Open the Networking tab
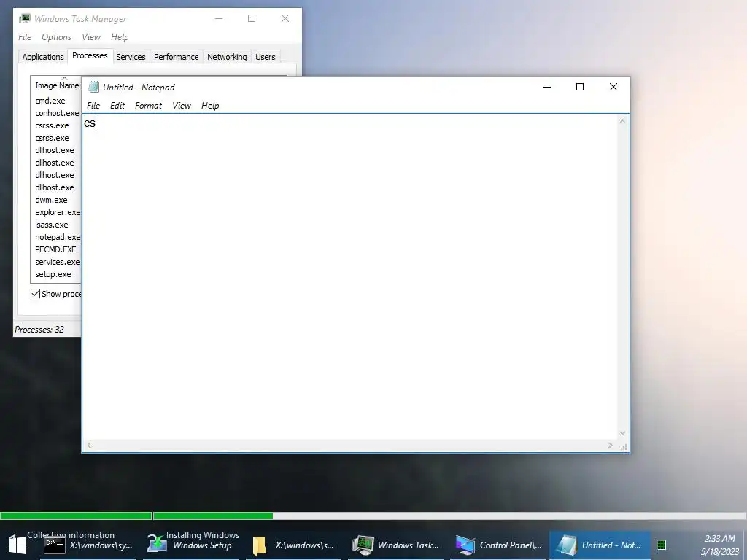Screen dimensions: 747x560 click(227, 57)
